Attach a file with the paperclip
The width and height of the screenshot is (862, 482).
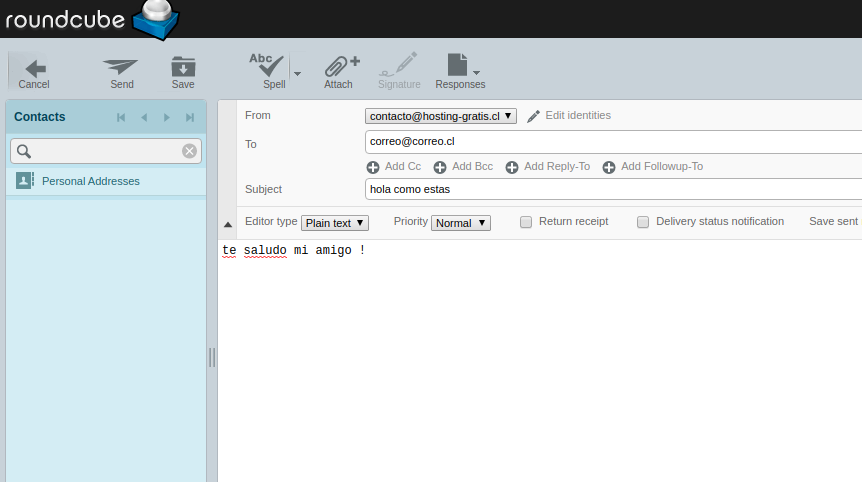point(340,71)
